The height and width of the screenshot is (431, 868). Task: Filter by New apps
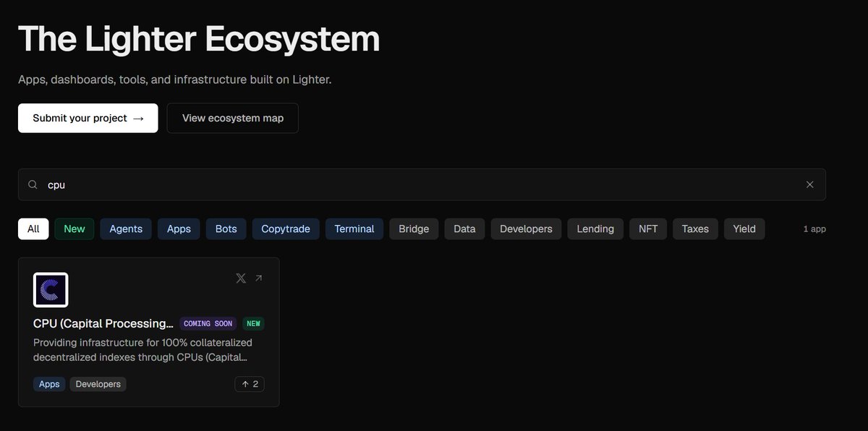[x=75, y=229]
